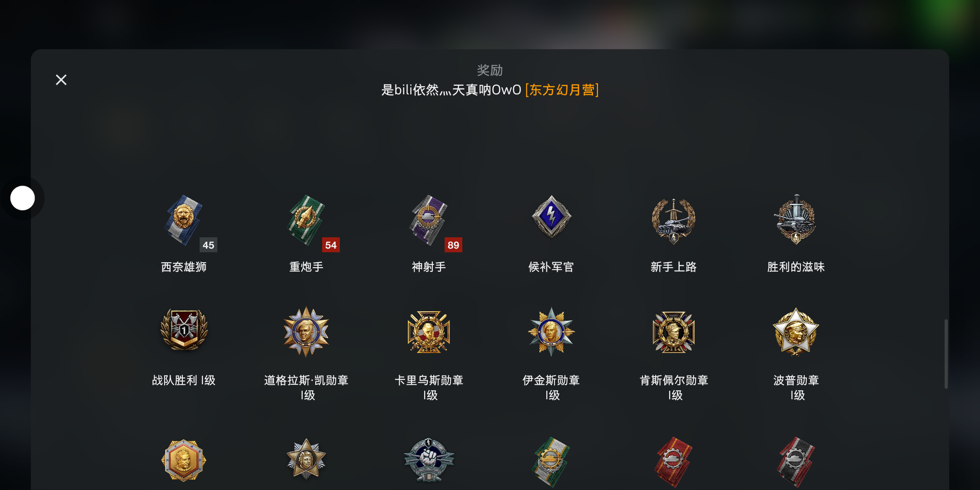
Task: Select the 胜利的滋味 tank medal
Action: pos(796,220)
